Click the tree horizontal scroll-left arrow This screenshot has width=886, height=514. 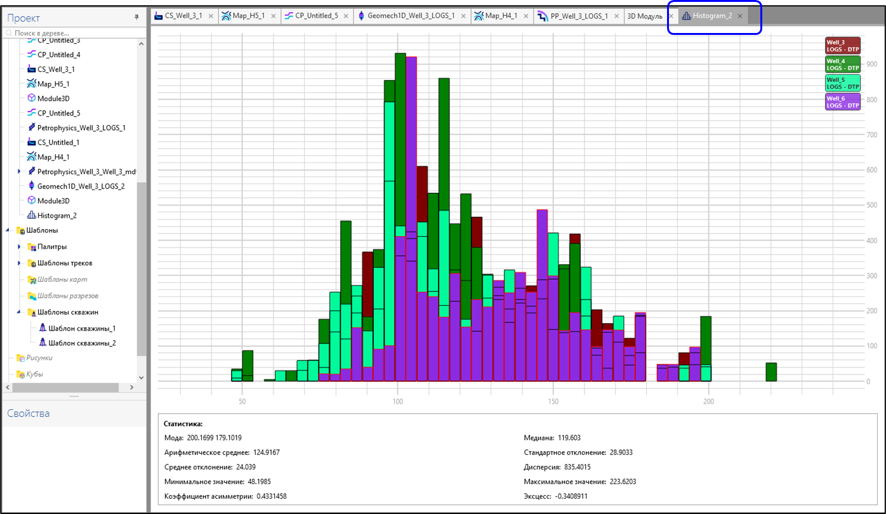[7, 387]
